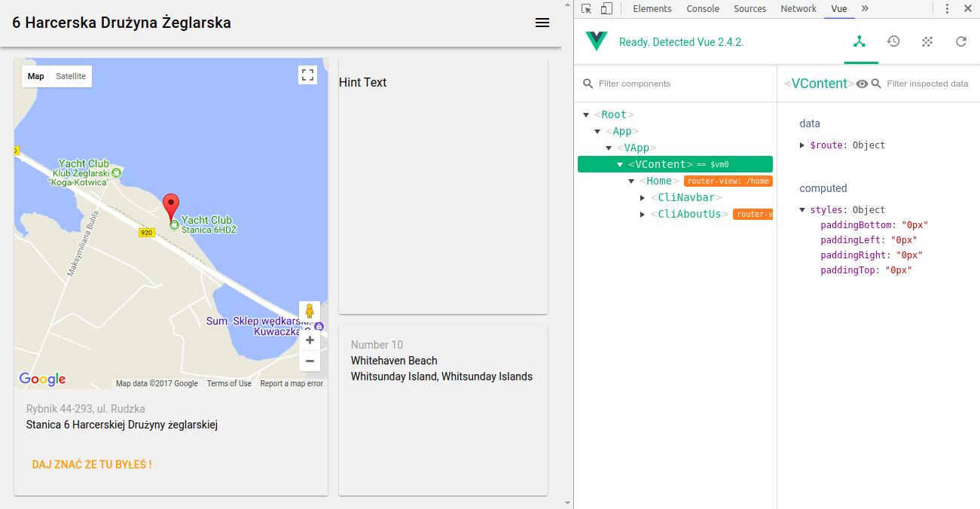
Task: Select the VContent row in tree
Action: (x=675, y=164)
